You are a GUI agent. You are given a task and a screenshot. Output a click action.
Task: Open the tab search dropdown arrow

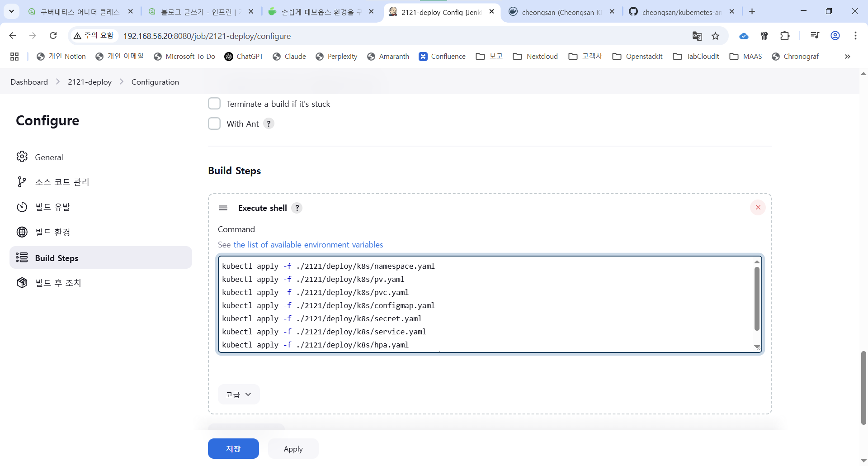11,11
